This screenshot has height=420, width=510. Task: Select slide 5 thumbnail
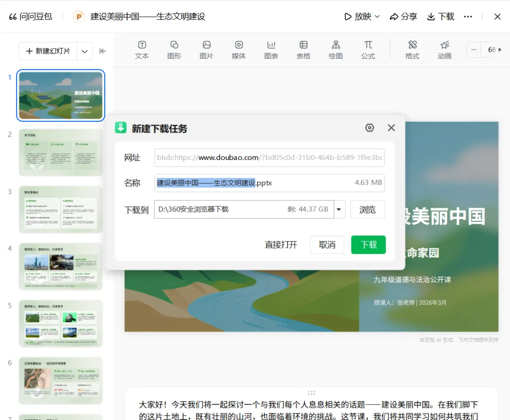pyautogui.click(x=60, y=324)
